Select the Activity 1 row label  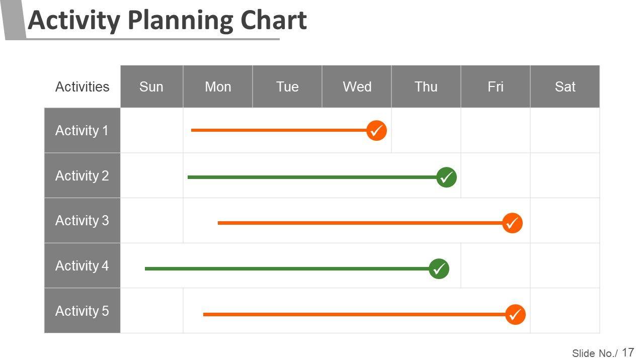click(x=82, y=131)
